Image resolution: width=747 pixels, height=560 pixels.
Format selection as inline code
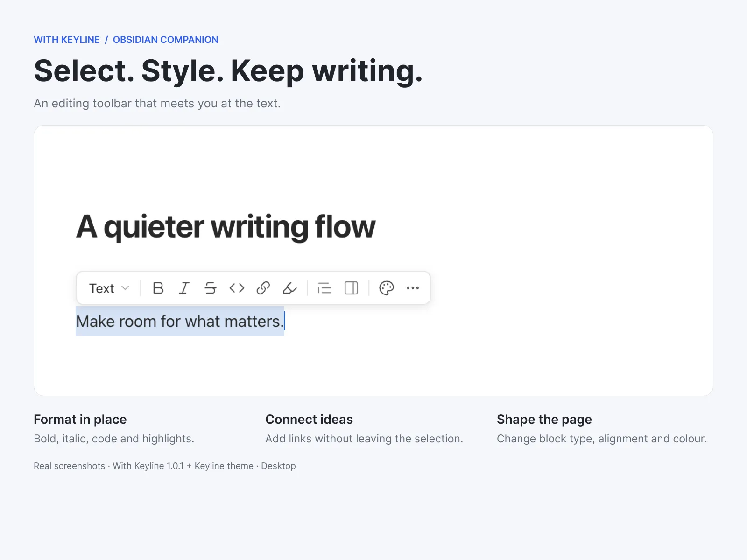pyautogui.click(x=237, y=288)
